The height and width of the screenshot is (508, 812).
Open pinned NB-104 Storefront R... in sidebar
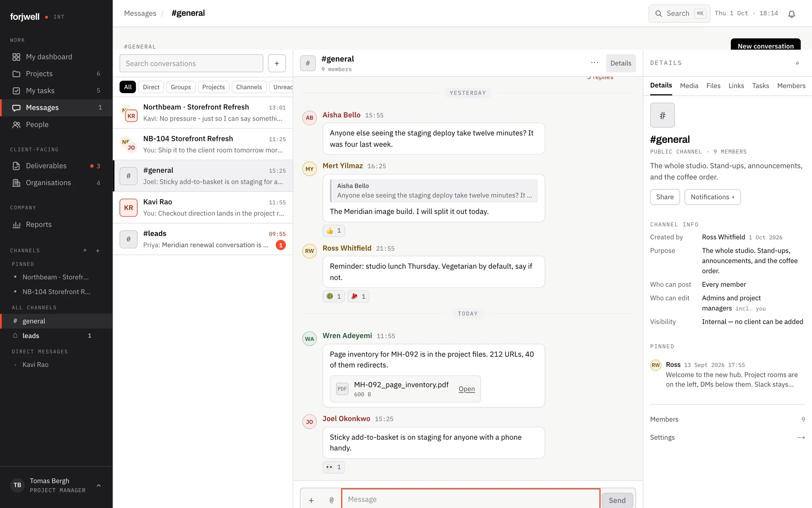point(56,292)
